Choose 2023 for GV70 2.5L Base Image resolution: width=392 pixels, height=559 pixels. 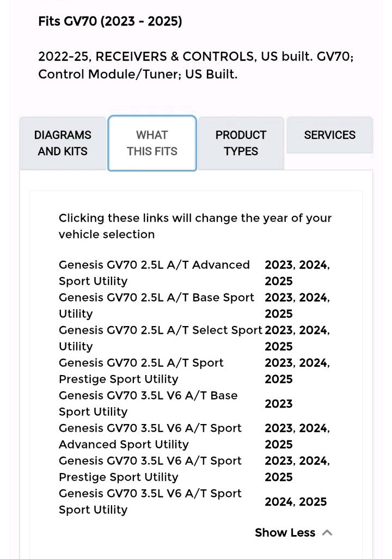click(x=279, y=298)
